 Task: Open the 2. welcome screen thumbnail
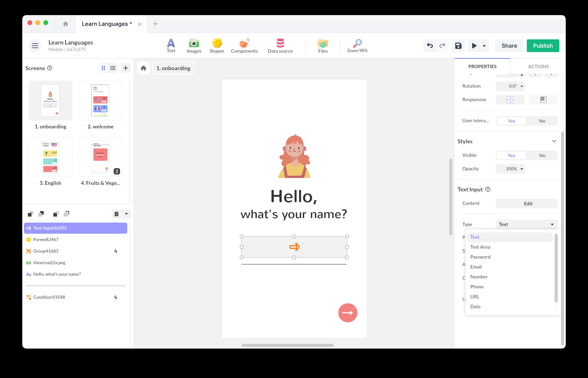tap(100, 100)
